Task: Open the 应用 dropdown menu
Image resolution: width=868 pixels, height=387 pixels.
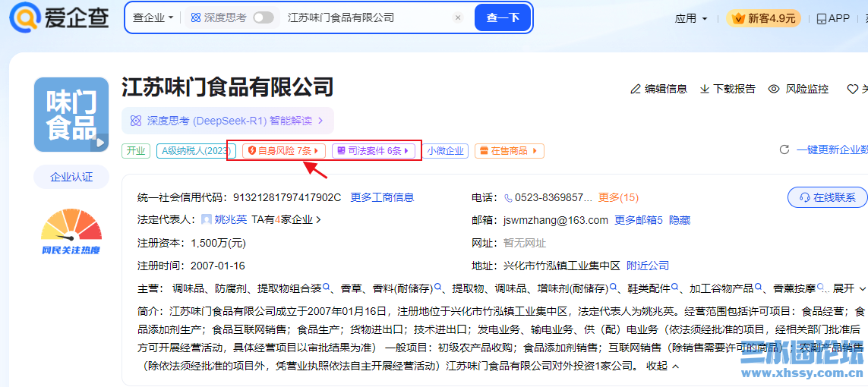Action: [691, 18]
